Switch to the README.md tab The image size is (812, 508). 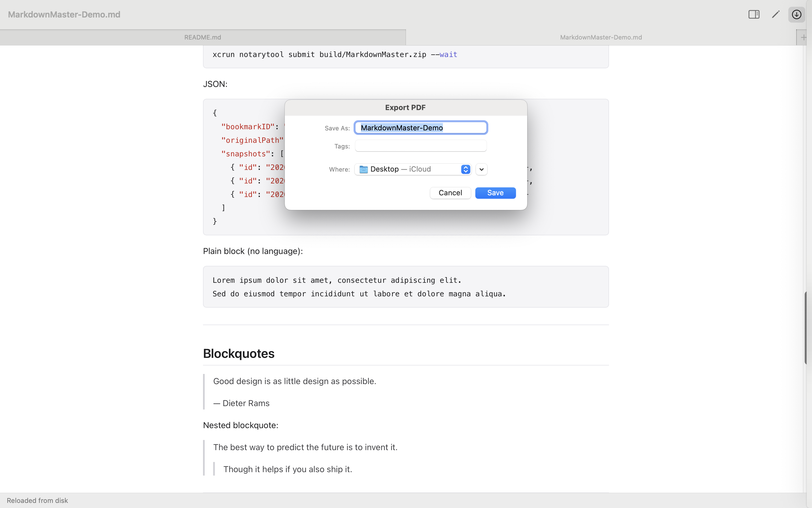203,37
